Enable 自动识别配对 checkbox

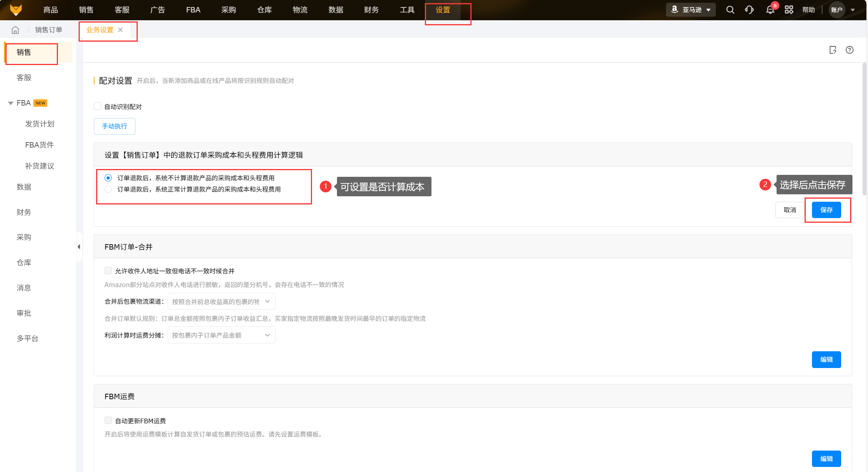coord(98,106)
